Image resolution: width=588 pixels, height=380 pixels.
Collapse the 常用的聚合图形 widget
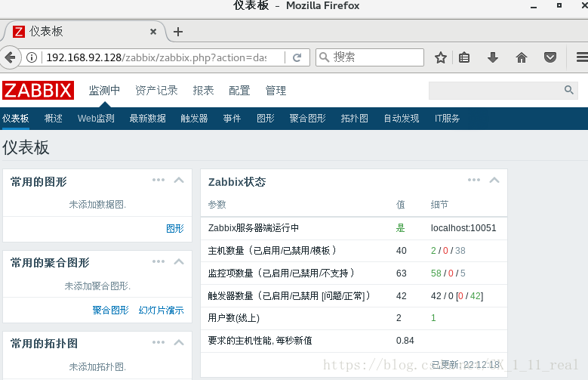coord(179,261)
